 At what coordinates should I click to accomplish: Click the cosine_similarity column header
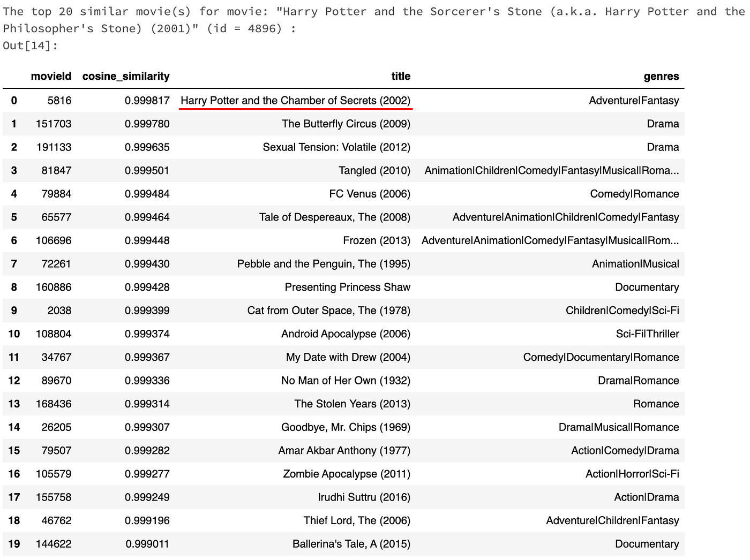126,76
